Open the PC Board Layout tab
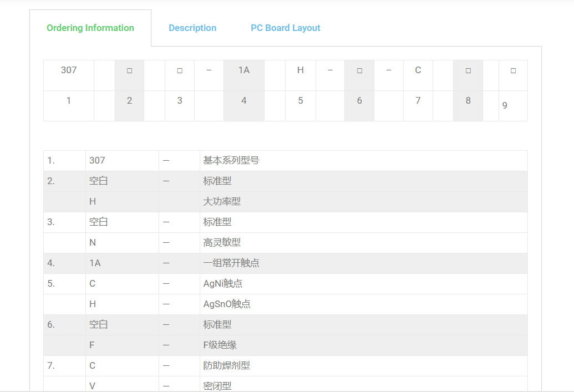The image size is (574, 392). 285,28
